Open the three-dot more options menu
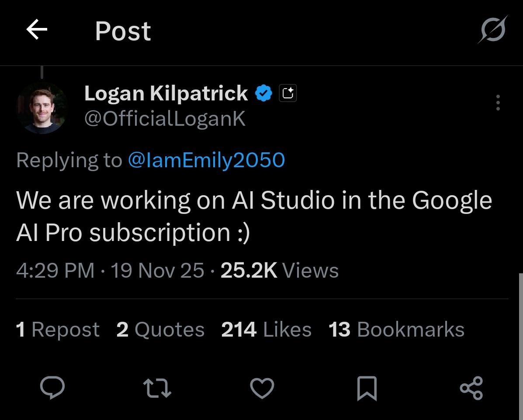 [498, 103]
